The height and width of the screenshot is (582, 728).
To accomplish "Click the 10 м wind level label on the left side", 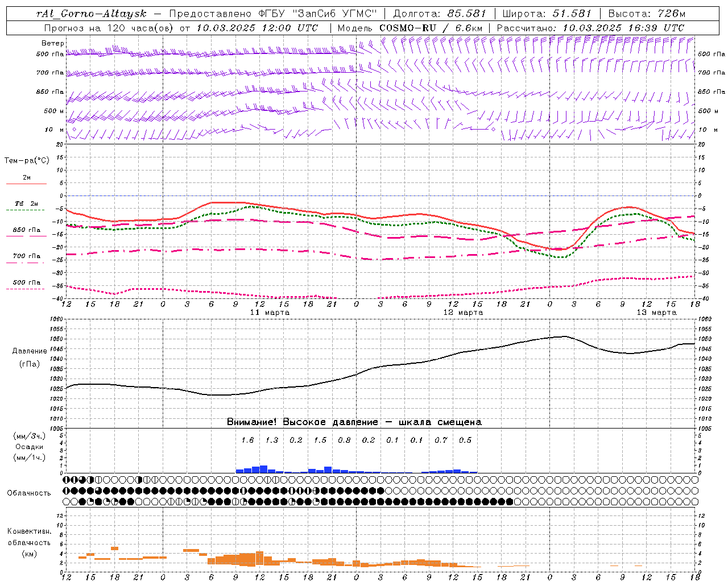I will (x=55, y=130).
